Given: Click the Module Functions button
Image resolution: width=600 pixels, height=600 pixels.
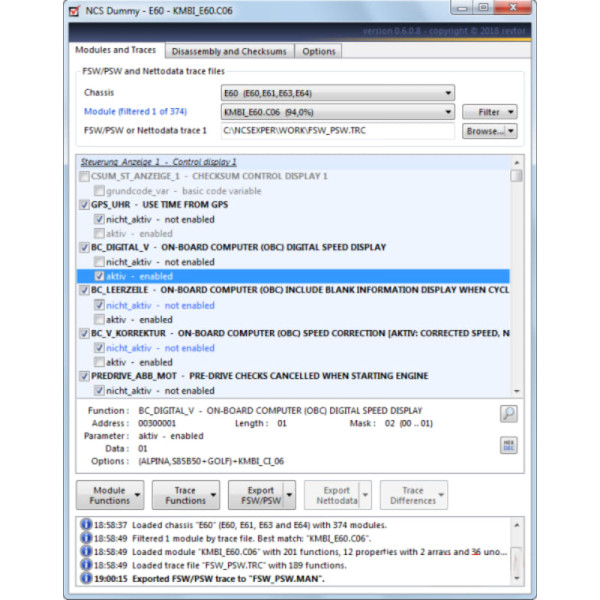Looking at the screenshot, I should 109,495.
